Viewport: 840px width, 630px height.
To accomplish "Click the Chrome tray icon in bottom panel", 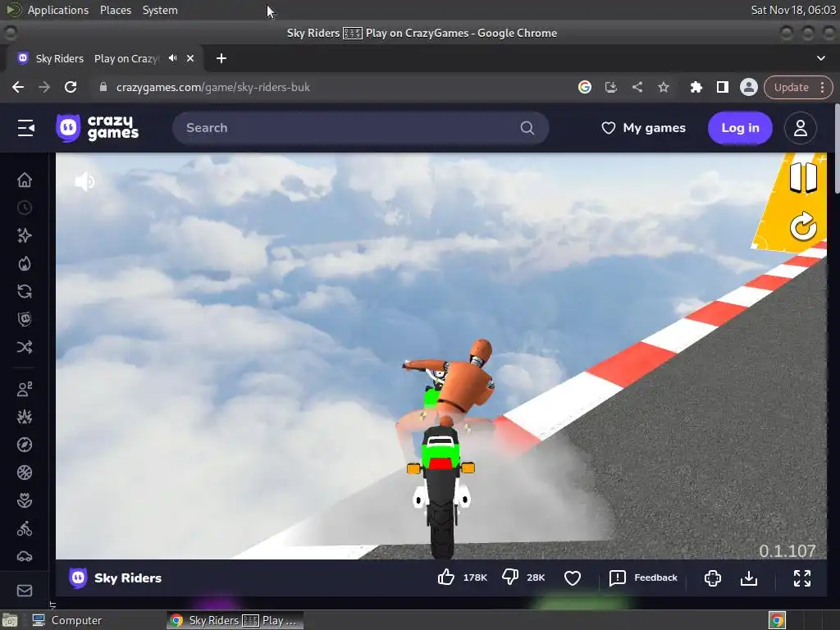I will pyautogui.click(x=777, y=620).
